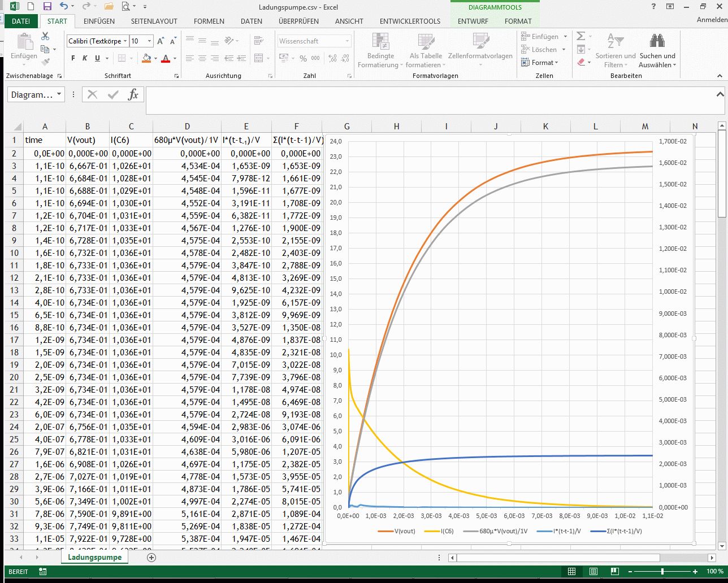Switch to the EINFÜGEN tab
Viewport: 728px width, 583px height.
(x=99, y=21)
